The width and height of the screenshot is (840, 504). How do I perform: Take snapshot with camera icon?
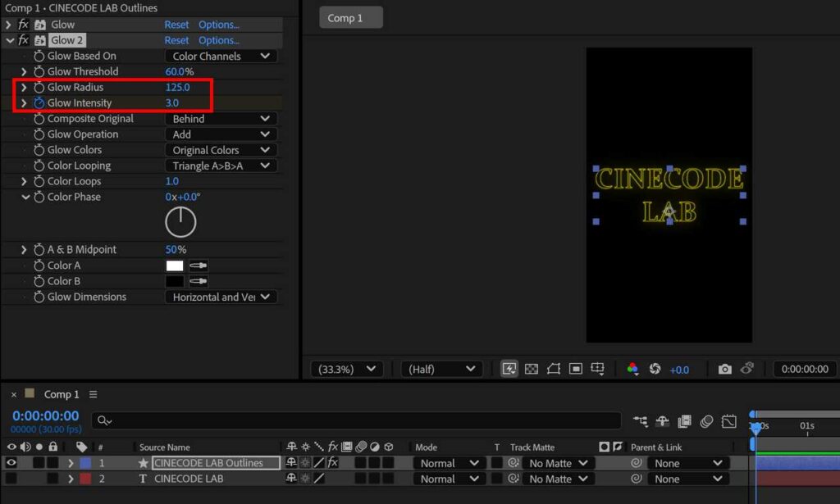tap(724, 369)
